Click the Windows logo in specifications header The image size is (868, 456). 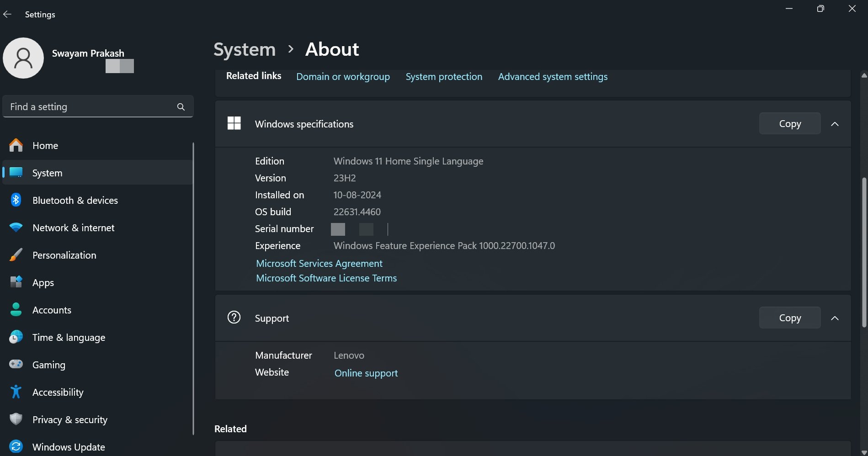point(234,123)
